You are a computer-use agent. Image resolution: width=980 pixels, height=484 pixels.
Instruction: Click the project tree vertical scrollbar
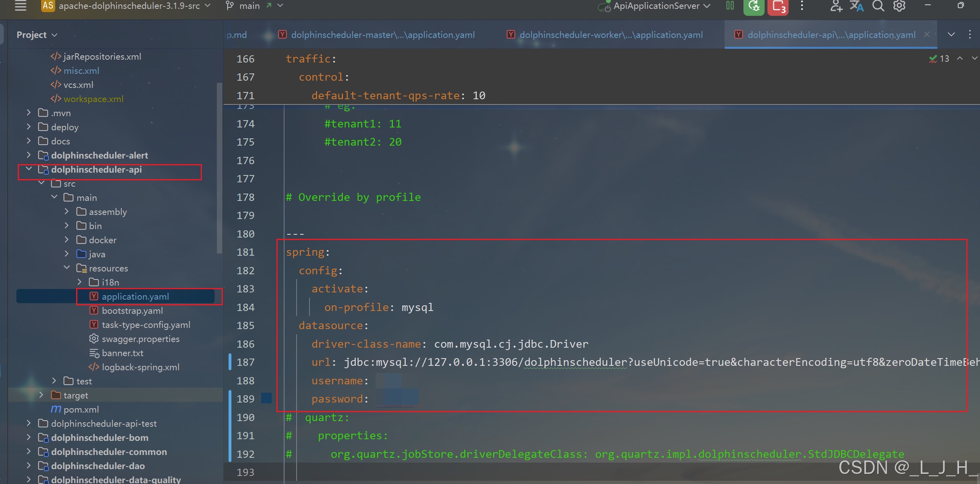(x=219, y=168)
